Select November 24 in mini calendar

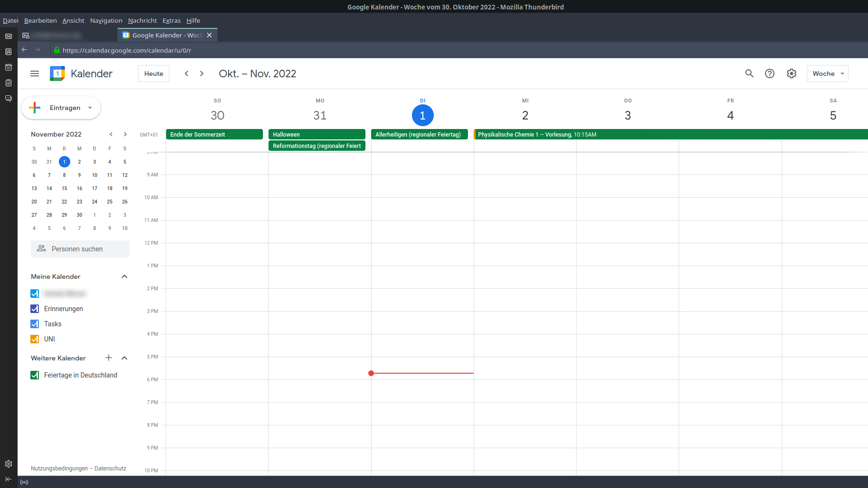click(x=94, y=202)
